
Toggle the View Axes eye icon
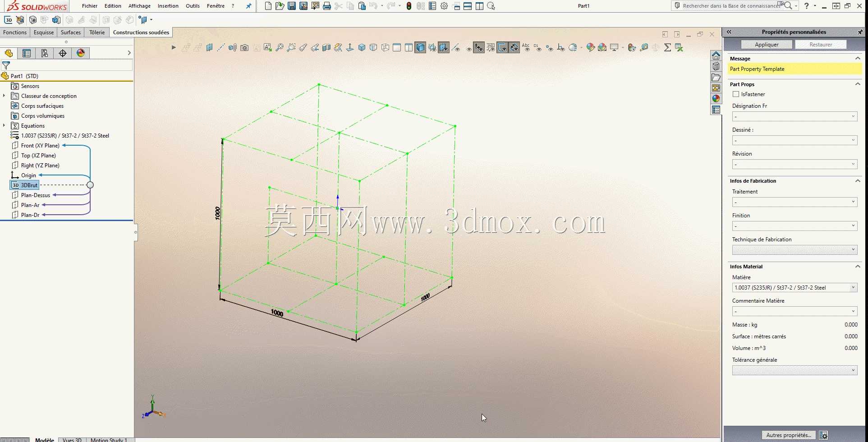point(456,47)
